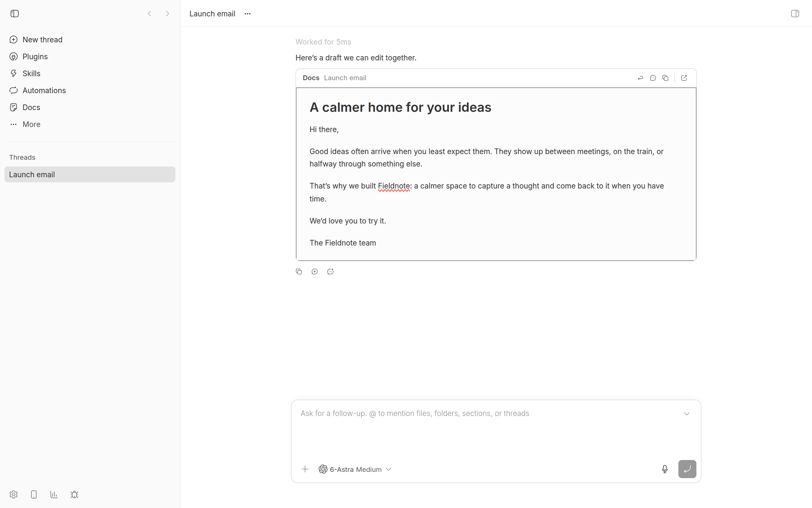
Task: Click the new comment bubble icon below document
Action: point(330,271)
